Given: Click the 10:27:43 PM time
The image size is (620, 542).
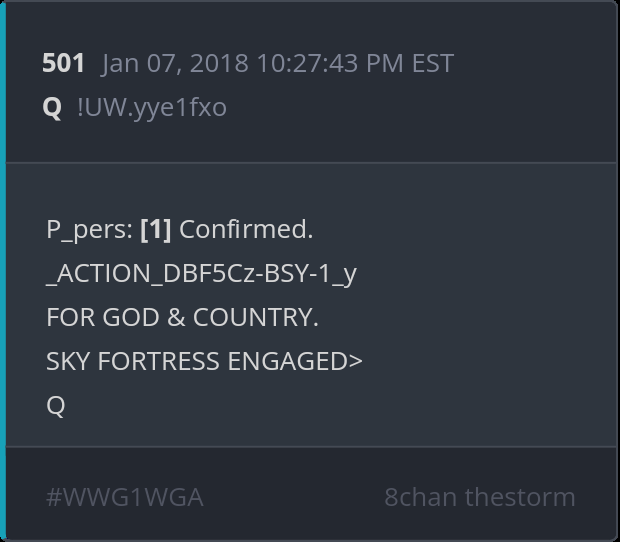Looking at the screenshot, I should [330, 63].
